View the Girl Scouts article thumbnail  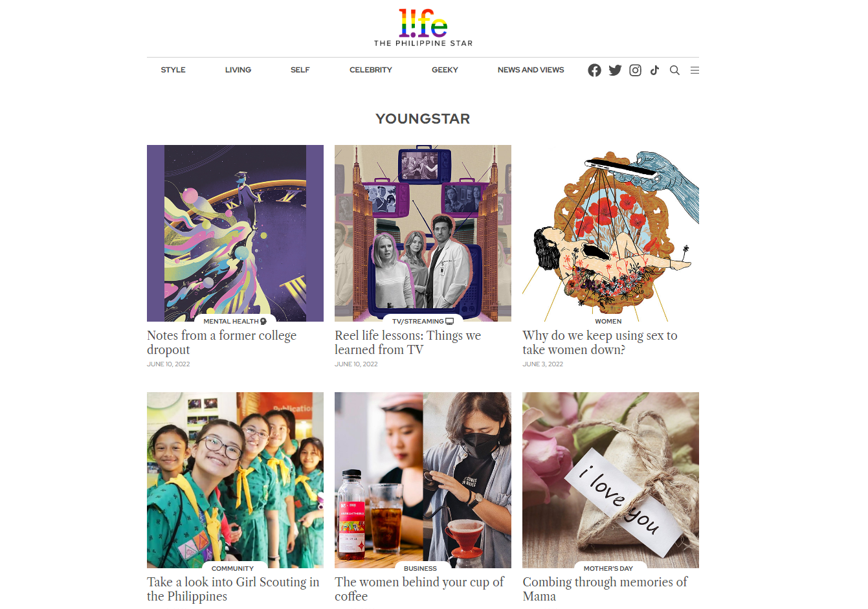(x=235, y=480)
